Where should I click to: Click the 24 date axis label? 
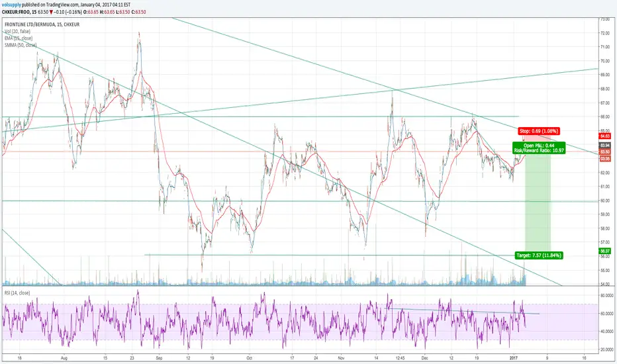(x=316, y=359)
